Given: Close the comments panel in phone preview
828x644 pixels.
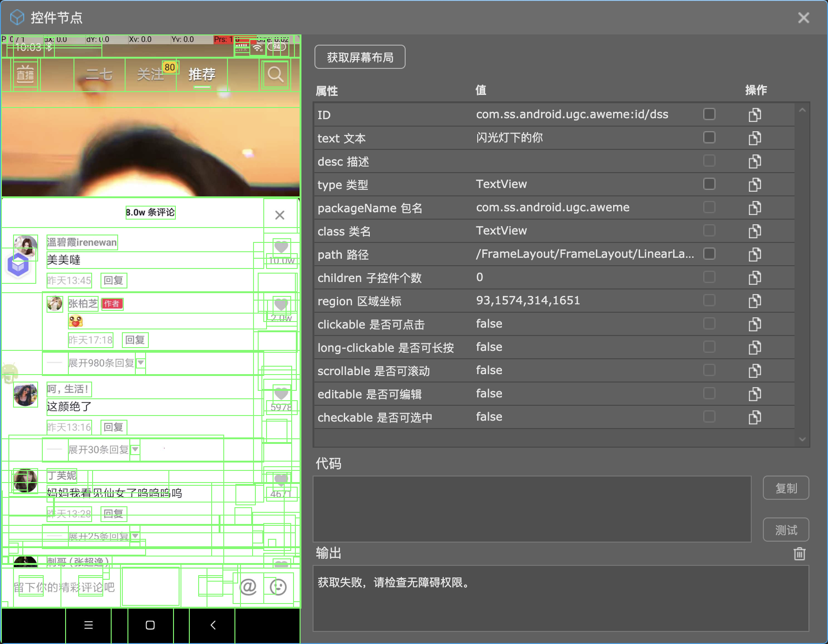Looking at the screenshot, I should point(280,215).
